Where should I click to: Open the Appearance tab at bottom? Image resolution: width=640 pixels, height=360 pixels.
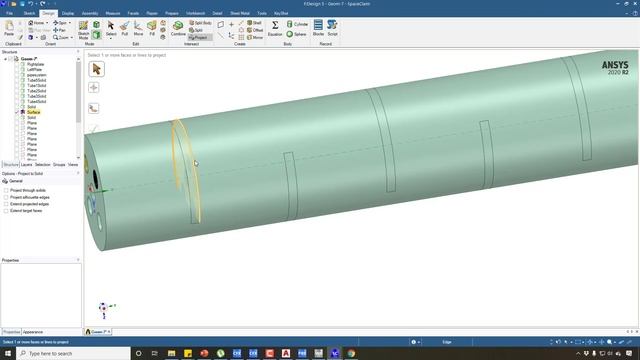click(33, 332)
